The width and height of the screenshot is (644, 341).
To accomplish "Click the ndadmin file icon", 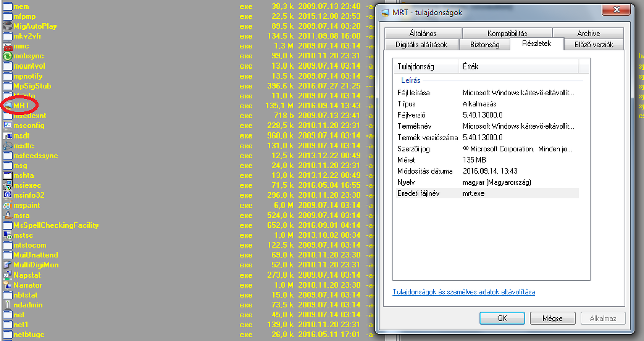I will [7, 305].
